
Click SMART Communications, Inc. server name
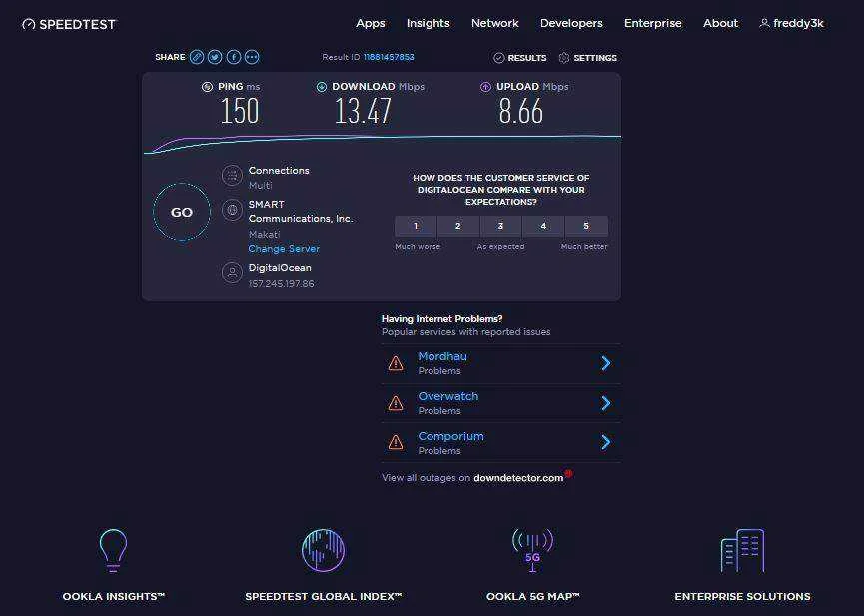(301, 211)
